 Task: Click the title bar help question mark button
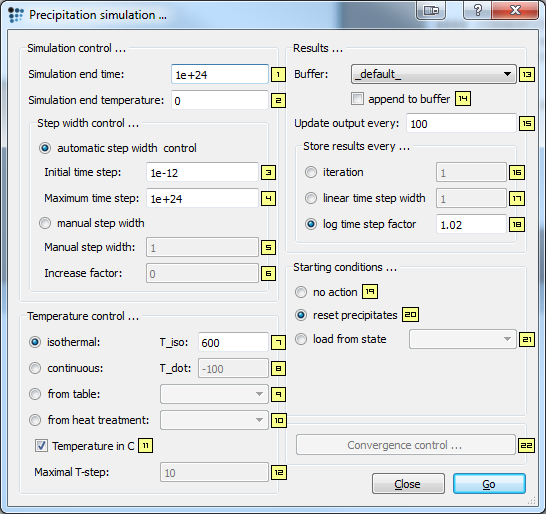pos(477,10)
